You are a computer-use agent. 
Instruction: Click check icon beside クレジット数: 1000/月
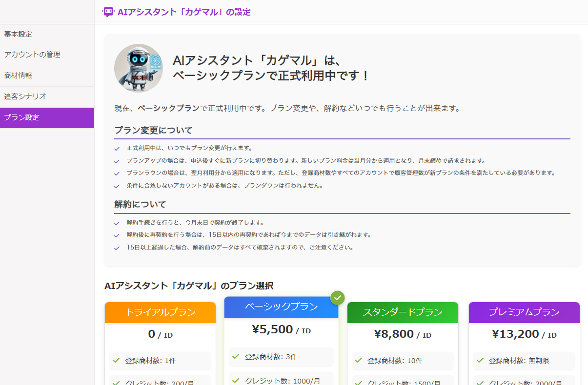click(236, 381)
